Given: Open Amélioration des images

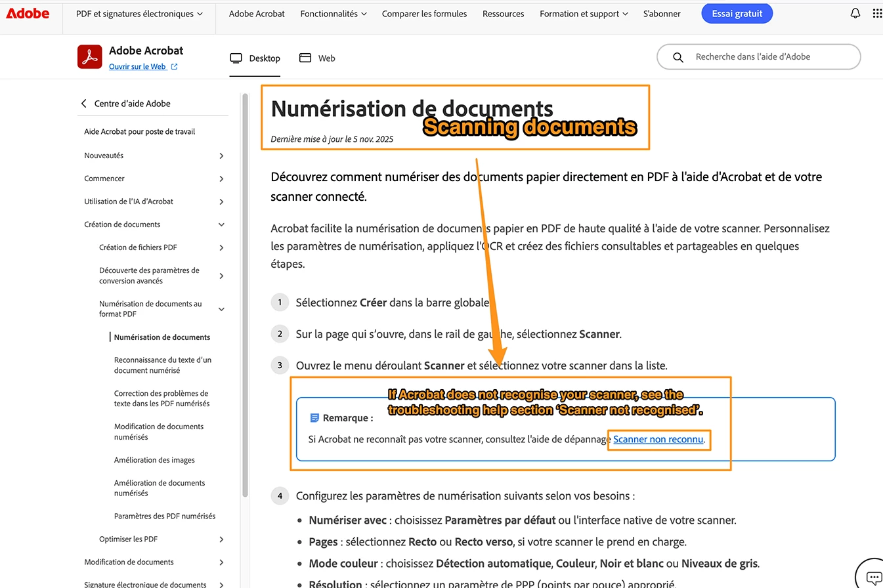Looking at the screenshot, I should click(154, 460).
